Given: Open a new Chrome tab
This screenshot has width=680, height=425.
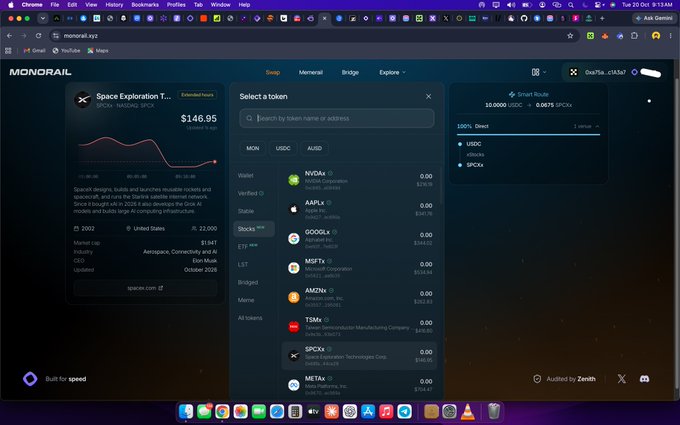Looking at the screenshot, I should click(602, 18).
